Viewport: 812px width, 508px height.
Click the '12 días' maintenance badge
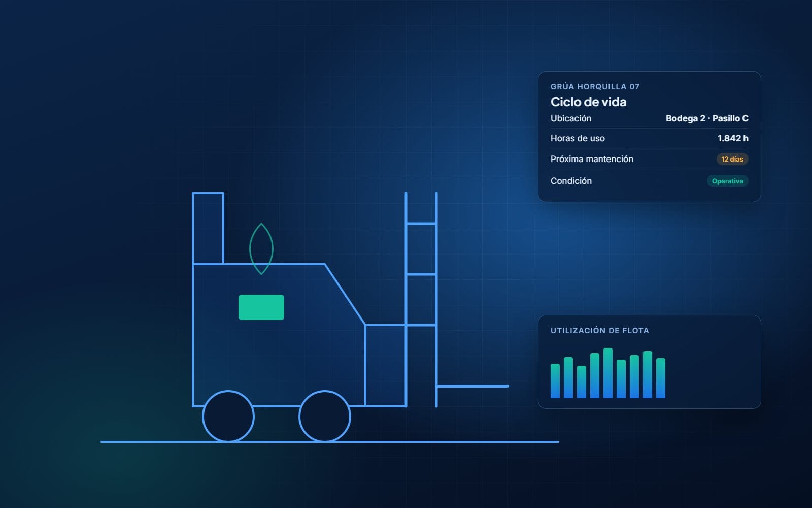tap(732, 159)
